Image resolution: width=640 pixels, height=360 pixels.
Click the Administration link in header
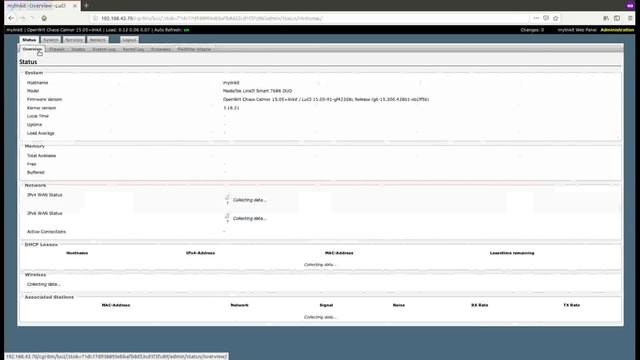pyautogui.click(x=617, y=30)
